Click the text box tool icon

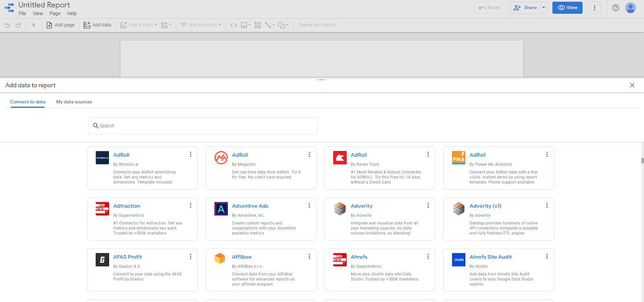(258, 25)
